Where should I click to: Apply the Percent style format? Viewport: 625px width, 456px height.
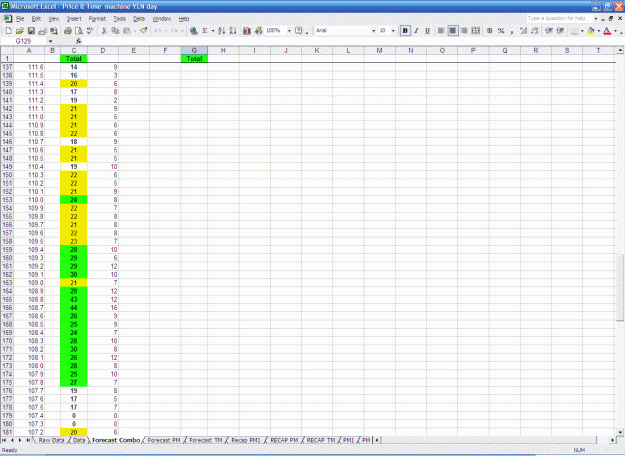(x=501, y=31)
